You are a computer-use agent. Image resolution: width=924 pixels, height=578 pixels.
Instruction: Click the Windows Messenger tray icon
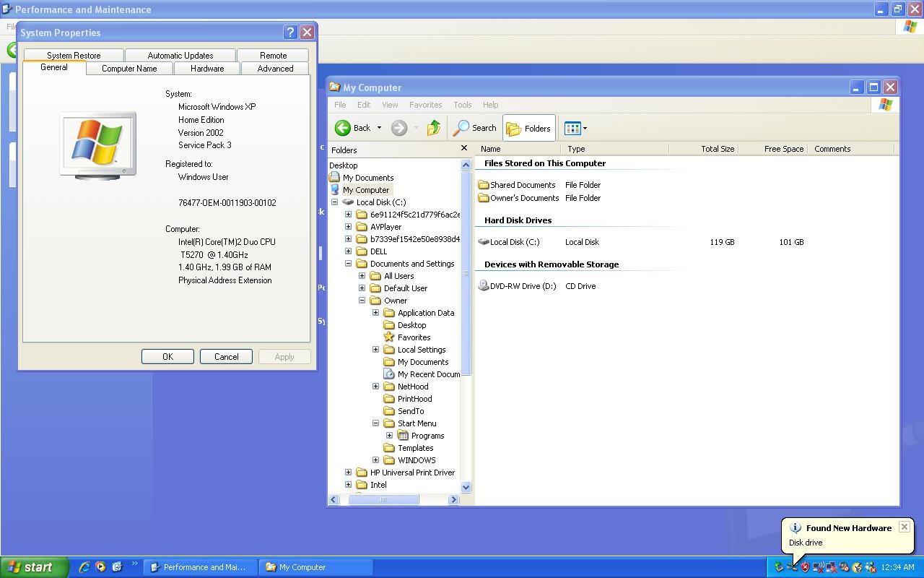click(871, 567)
